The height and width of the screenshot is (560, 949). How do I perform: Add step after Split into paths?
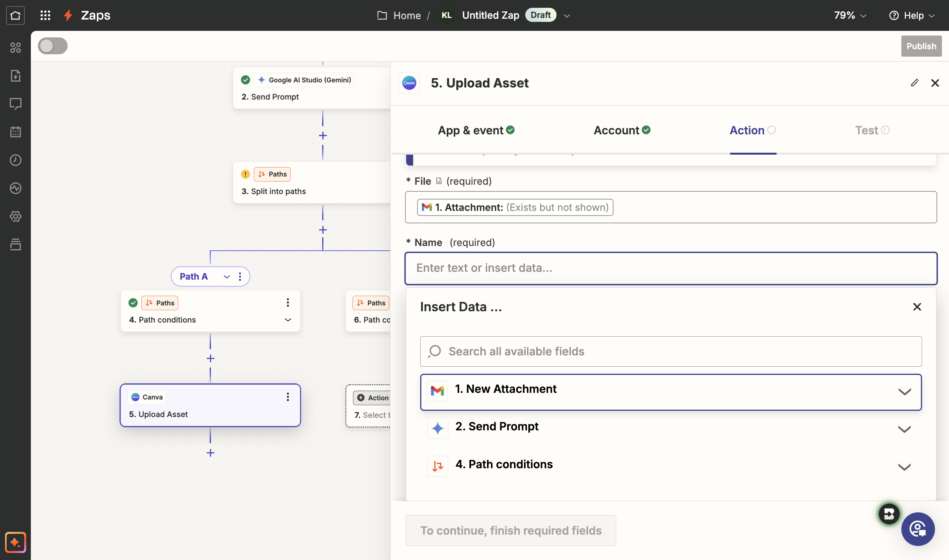tap(323, 230)
